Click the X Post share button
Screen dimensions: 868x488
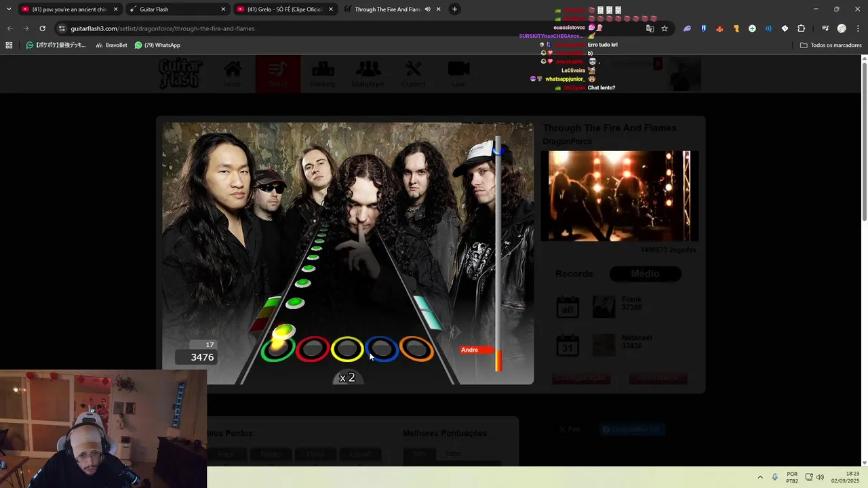[x=570, y=430]
